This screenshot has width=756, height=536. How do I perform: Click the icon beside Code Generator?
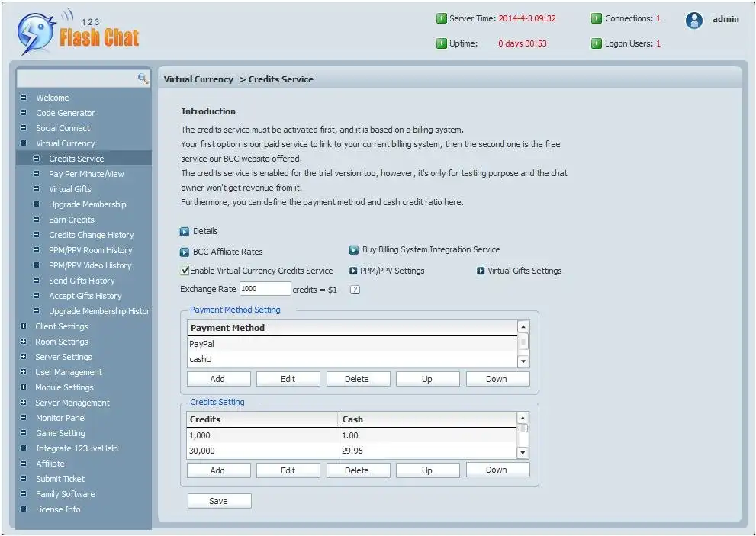[23, 113]
